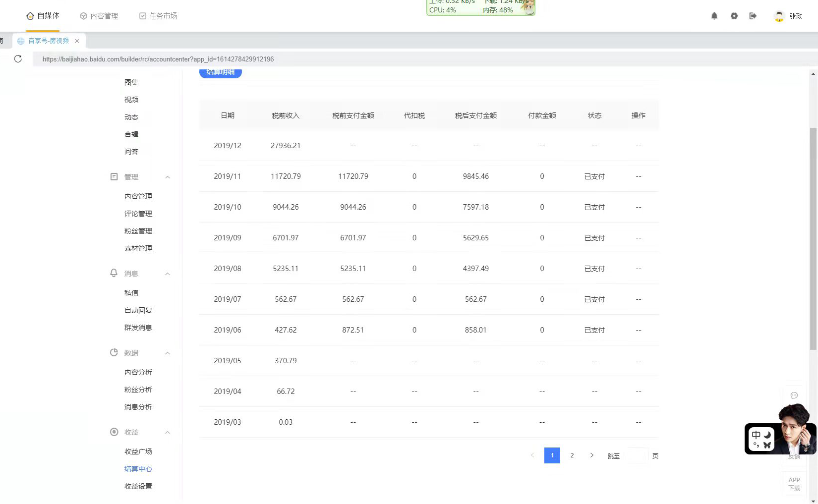Open the feedback chat bubble icon
This screenshot has height=504, width=818.
(794, 395)
